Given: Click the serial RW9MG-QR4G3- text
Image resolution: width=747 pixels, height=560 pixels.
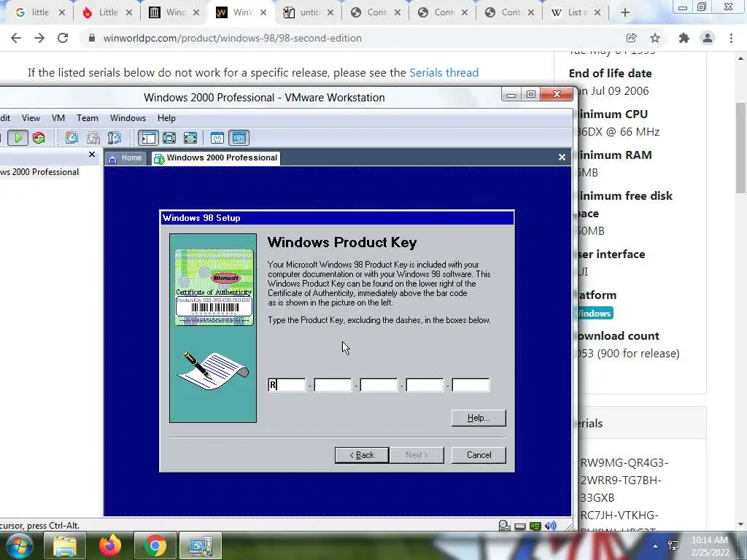Looking at the screenshot, I should [624, 463].
